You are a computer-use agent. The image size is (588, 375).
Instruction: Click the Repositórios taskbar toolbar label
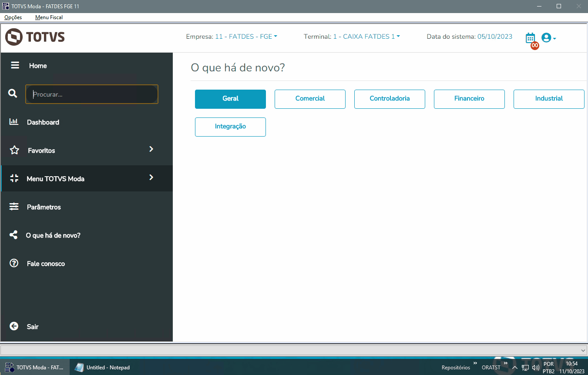[456, 368]
